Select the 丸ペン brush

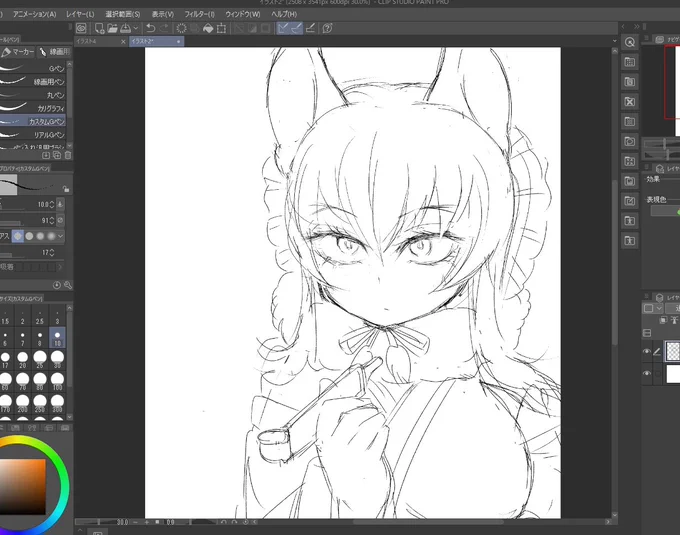pyautogui.click(x=33, y=95)
